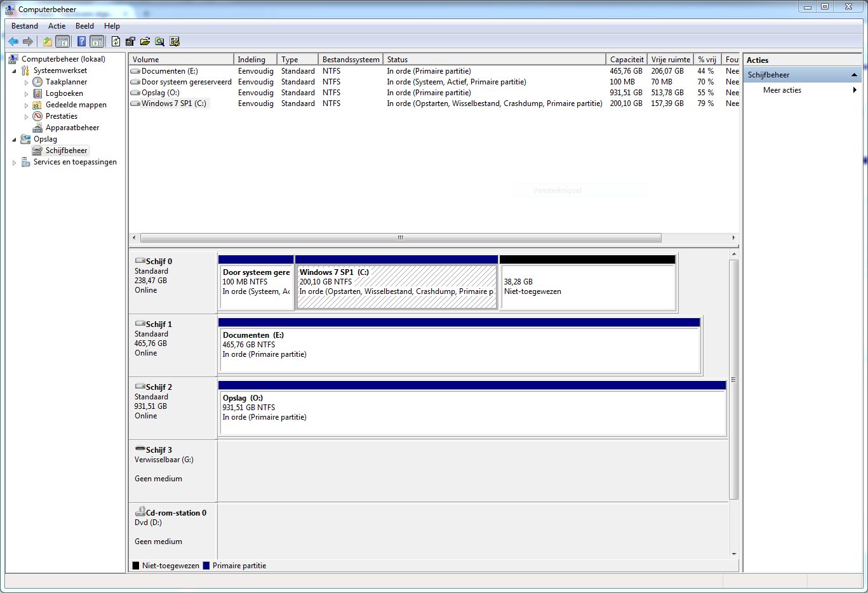
Task: Expand the Taakplanner tree node
Action: click(26, 83)
